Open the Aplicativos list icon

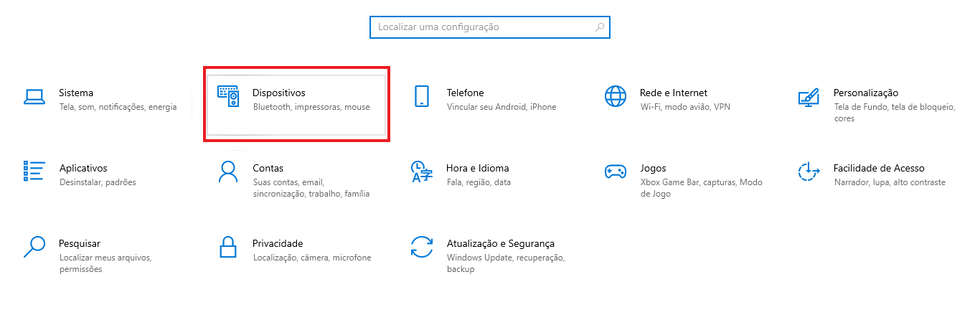point(34,172)
